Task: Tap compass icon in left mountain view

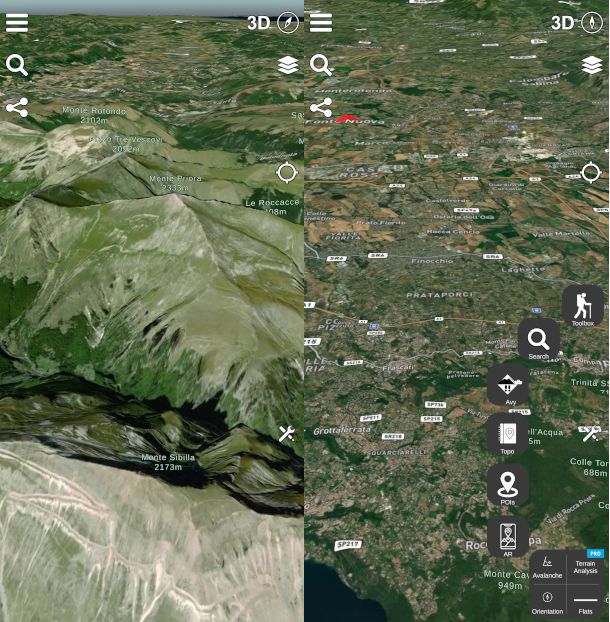Action: (288, 22)
